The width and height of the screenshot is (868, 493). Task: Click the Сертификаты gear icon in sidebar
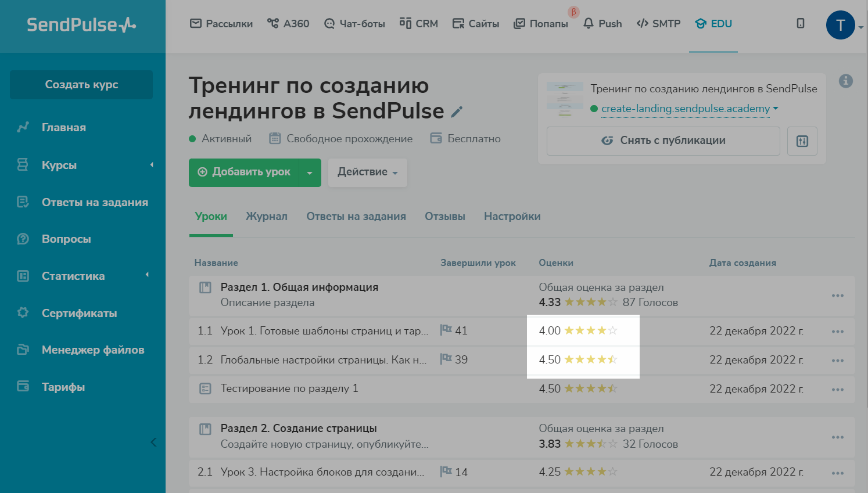click(23, 313)
